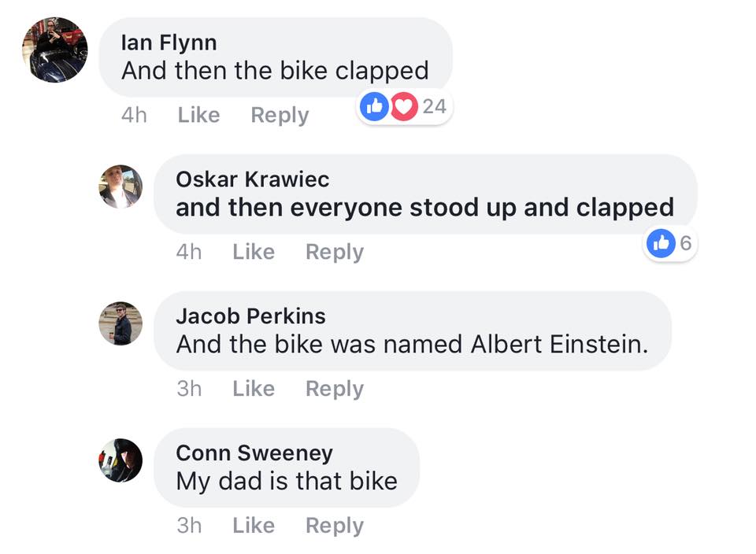Click the thumbs-up reaction on Oskar Krawiec's comment
The image size is (756, 554).
pos(661,243)
